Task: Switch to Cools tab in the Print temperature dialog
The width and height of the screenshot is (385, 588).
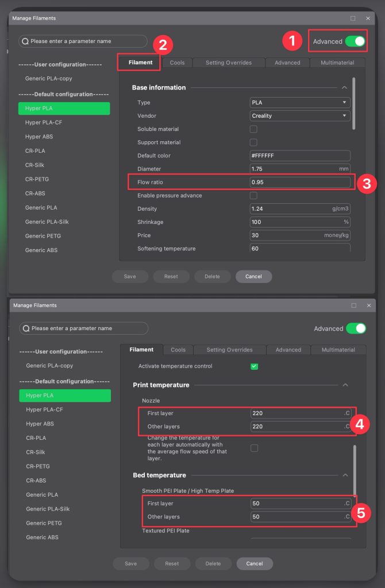Action: (178, 350)
